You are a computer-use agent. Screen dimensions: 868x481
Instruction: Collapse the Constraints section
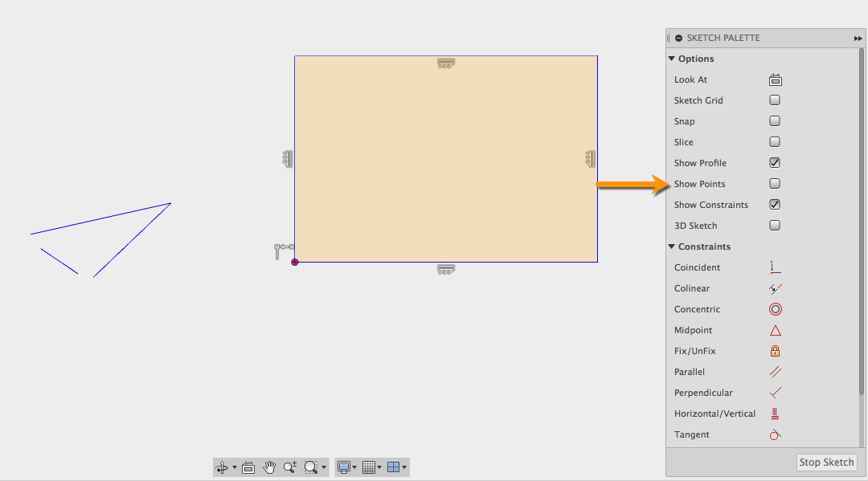[x=671, y=247]
